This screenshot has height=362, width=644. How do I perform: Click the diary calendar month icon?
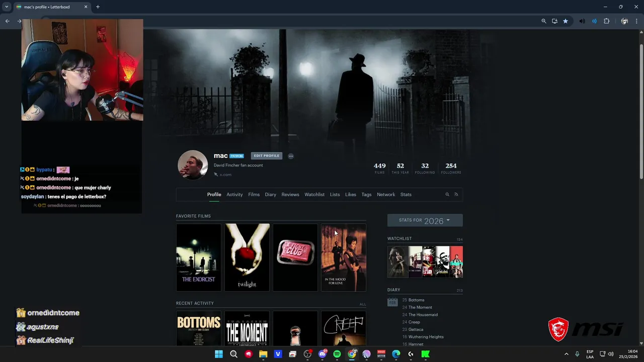(x=392, y=302)
